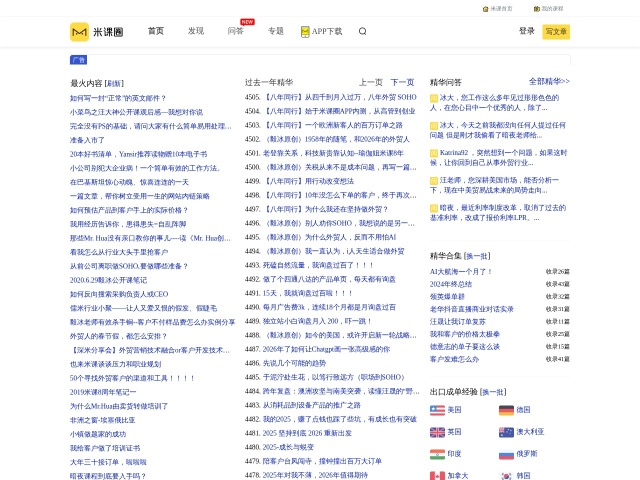Click the 澳大利亚 flag icon
The image size is (640, 480).
pos(506,432)
